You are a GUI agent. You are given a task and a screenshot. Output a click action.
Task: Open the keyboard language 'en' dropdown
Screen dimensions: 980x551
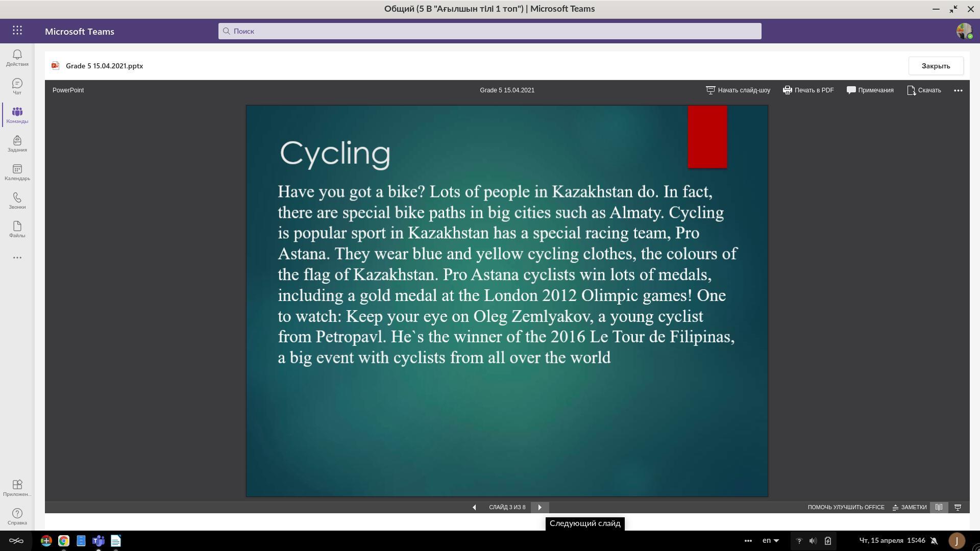point(770,540)
